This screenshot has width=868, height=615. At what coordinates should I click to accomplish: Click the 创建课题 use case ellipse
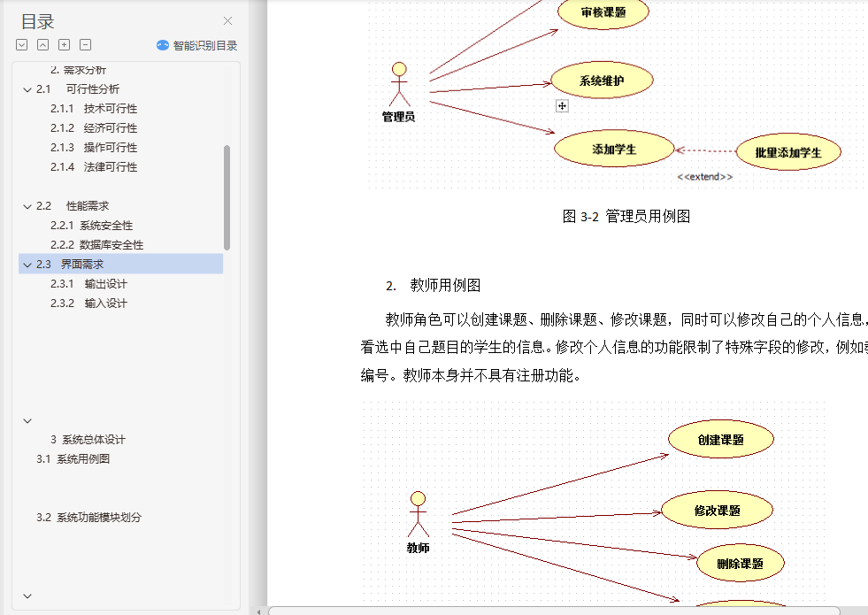coord(721,440)
